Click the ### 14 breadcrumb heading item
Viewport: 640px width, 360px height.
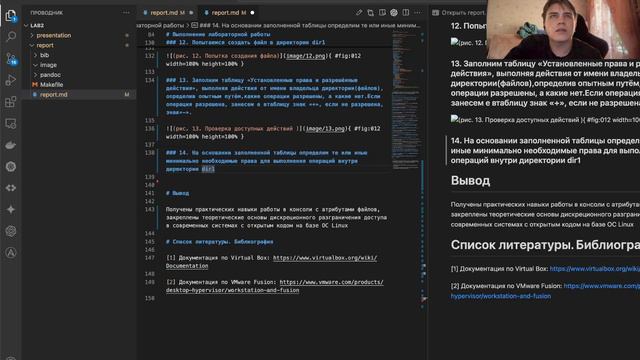coord(310,25)
